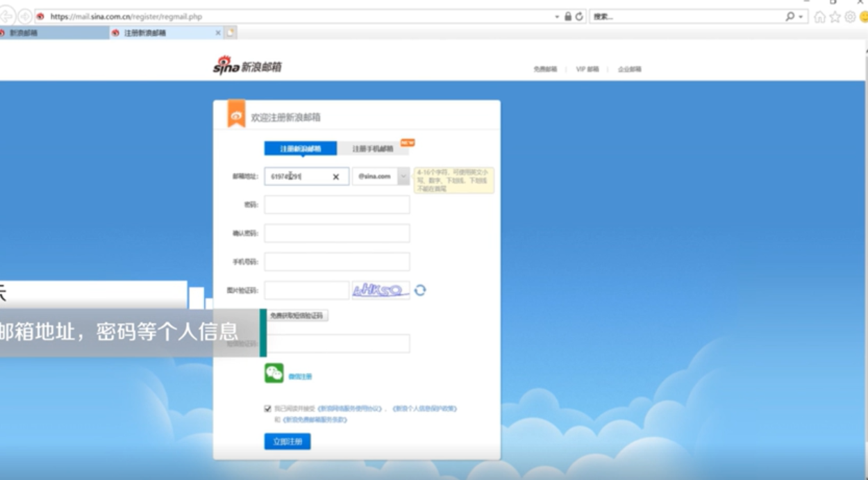Click the 立即注册 button
868x480 pixels.
[287, 442]
